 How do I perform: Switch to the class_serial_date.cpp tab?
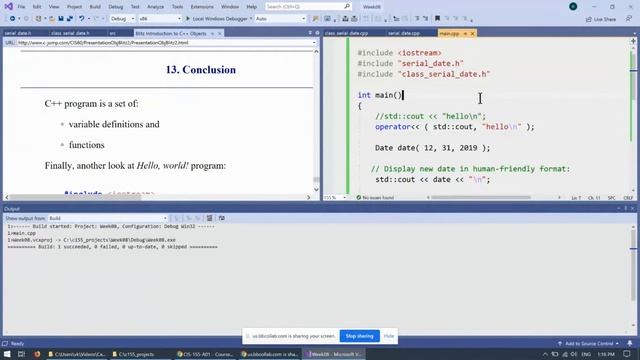[x=346, y=33]
